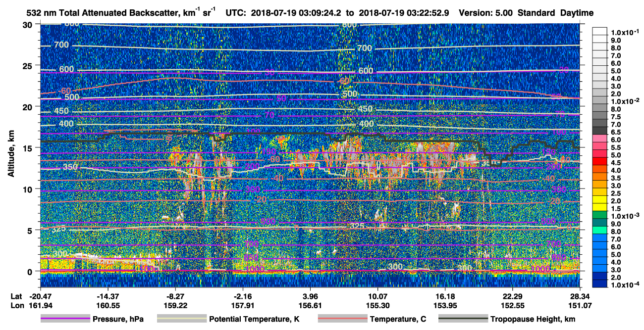
Task: Click the colorbar label 6.5
Action: point(616,132)
